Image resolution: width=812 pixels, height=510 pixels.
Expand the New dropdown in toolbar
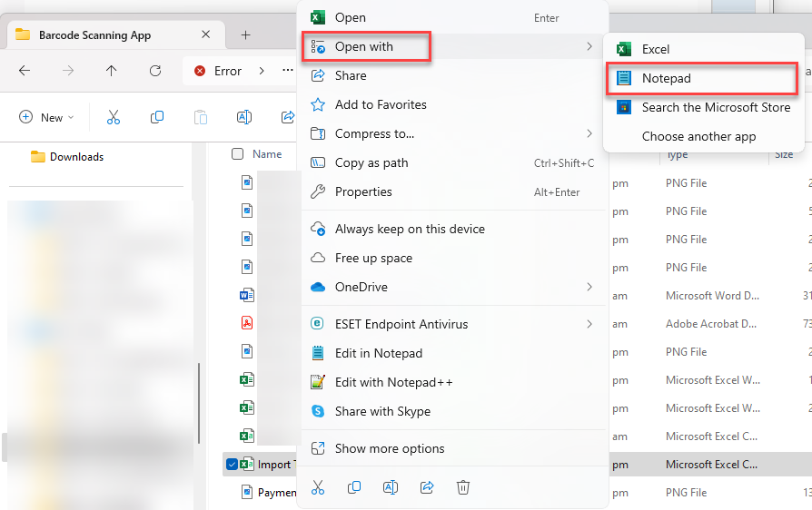[46, 117]
